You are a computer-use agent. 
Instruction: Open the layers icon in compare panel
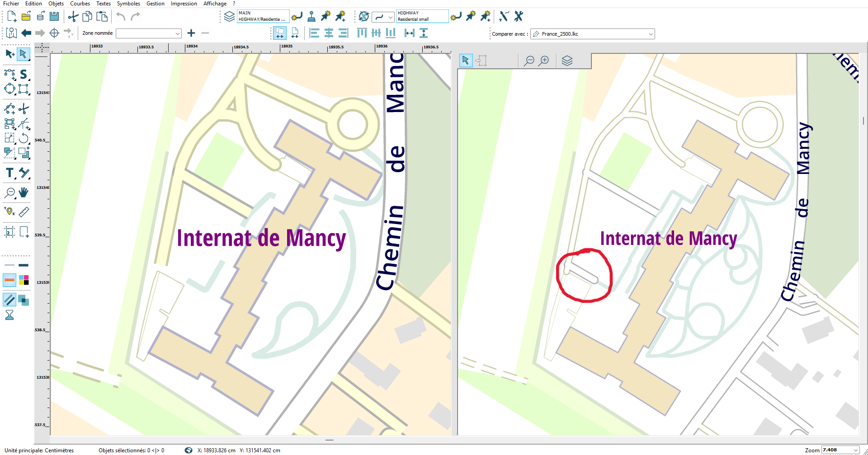tap(567, 61)
